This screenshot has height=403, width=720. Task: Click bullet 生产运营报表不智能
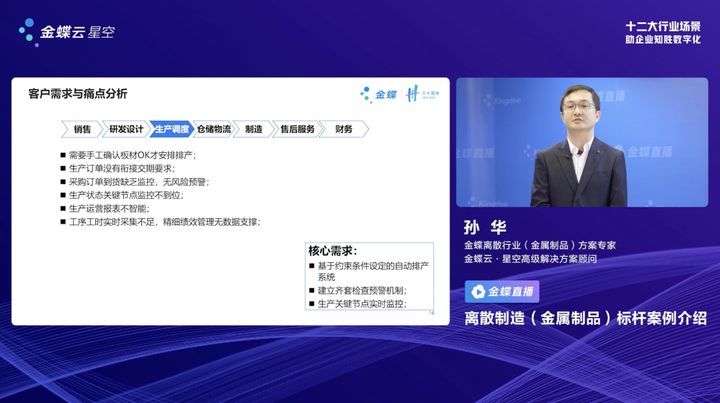click(109, 208)
